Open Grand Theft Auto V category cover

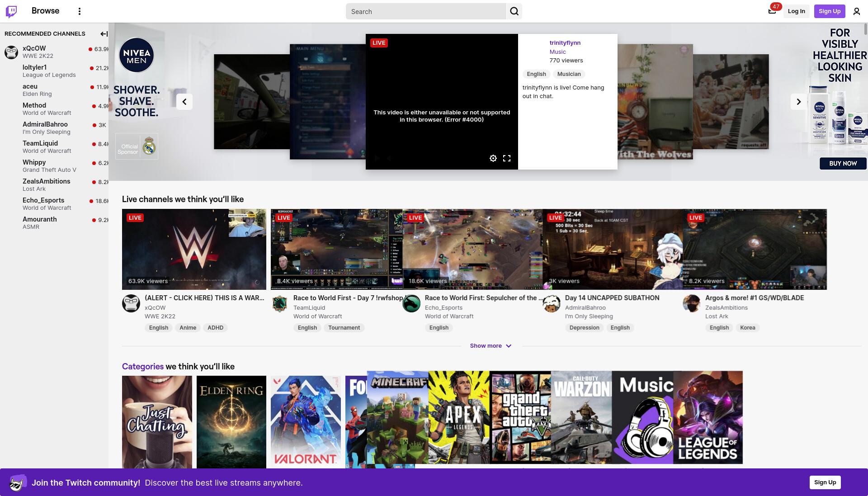point(520,418)
